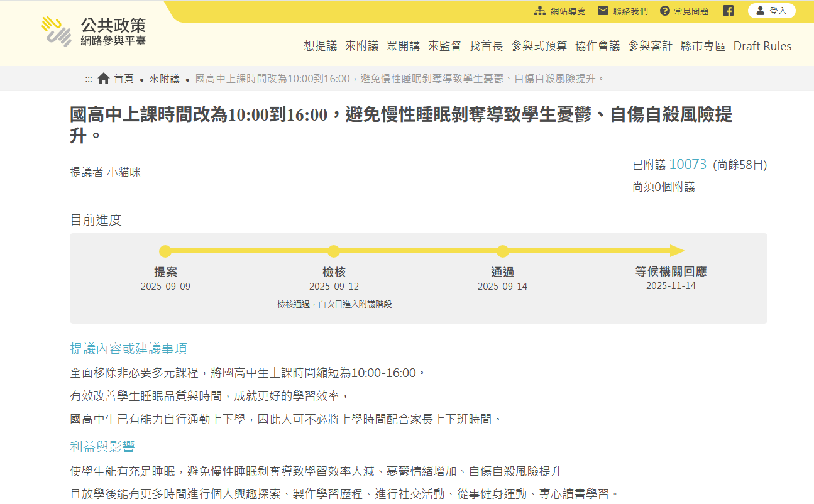The width and height of the screenshot is (814, 504).
Task: Navigate to 參與式預算 page
Action: (x=539, y=46)
